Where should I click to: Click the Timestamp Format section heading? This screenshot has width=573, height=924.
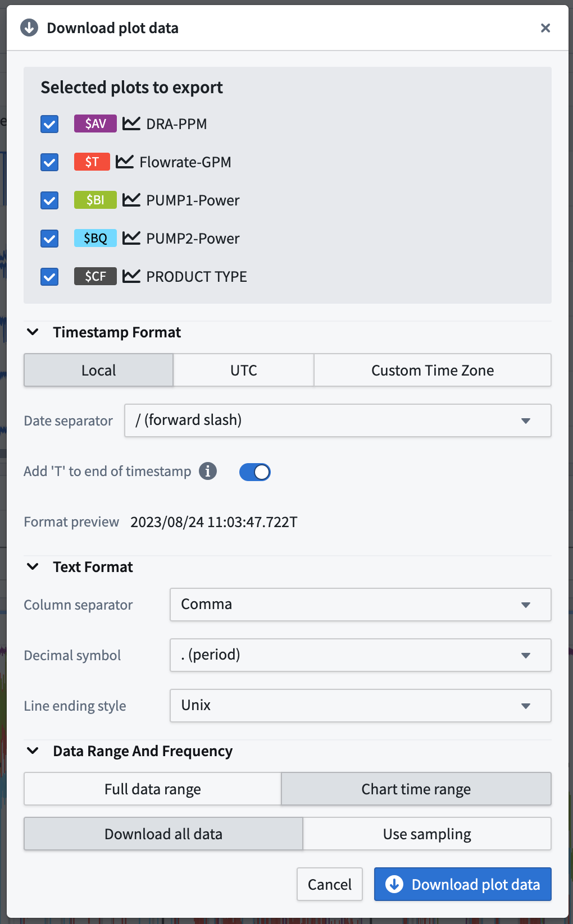117,332
